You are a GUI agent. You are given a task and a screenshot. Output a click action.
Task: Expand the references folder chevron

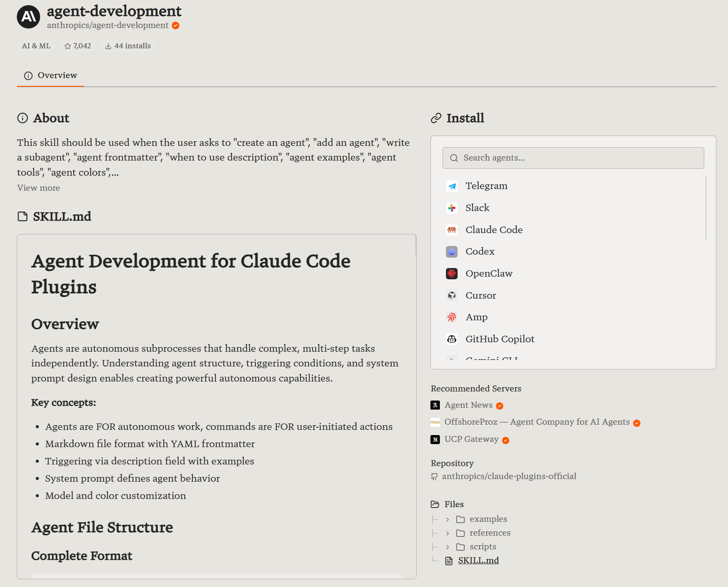pyautogui.click(x=448, y=533)
